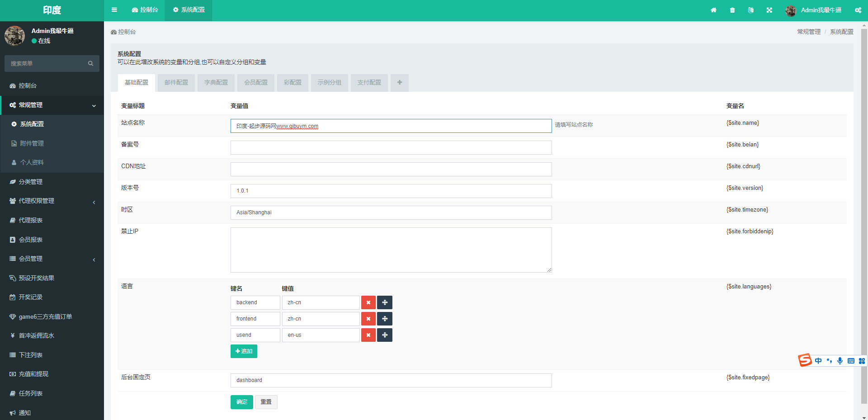868x420 pixels.
Task: Open the language switch icon in header
Action: [x=751, y=10]
